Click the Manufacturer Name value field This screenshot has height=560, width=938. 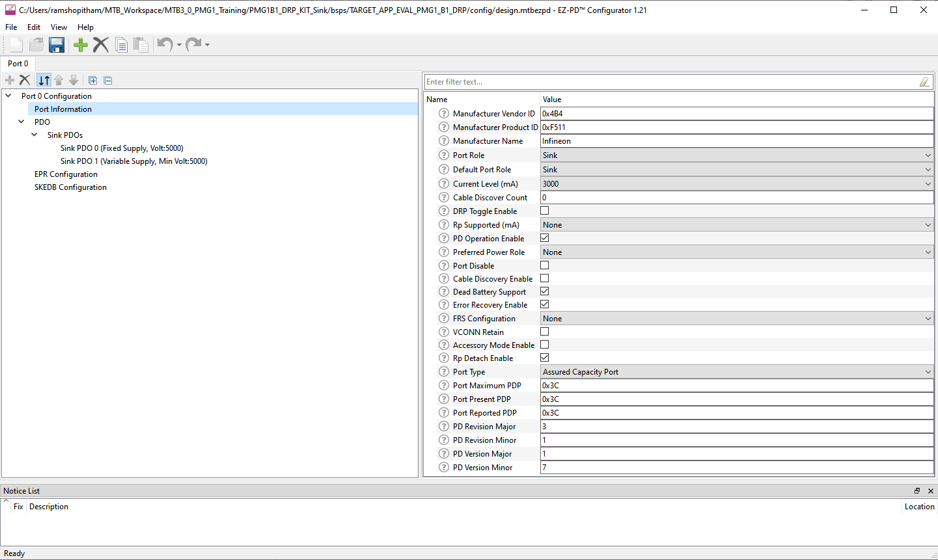[737, 140]
